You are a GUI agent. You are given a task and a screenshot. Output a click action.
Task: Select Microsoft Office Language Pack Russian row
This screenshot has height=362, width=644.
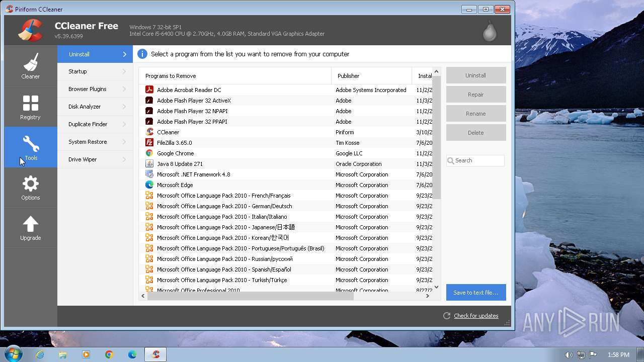285,259
